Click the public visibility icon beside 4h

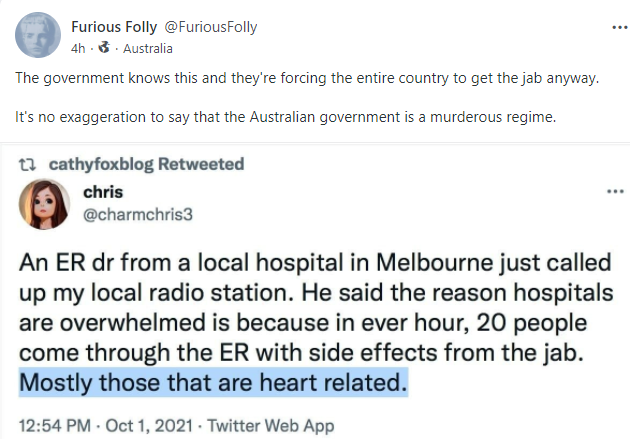tap(104, 48)
